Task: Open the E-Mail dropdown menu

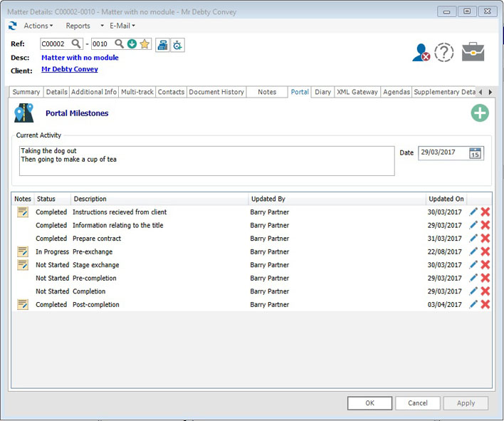Action: [x=122, y=26]
